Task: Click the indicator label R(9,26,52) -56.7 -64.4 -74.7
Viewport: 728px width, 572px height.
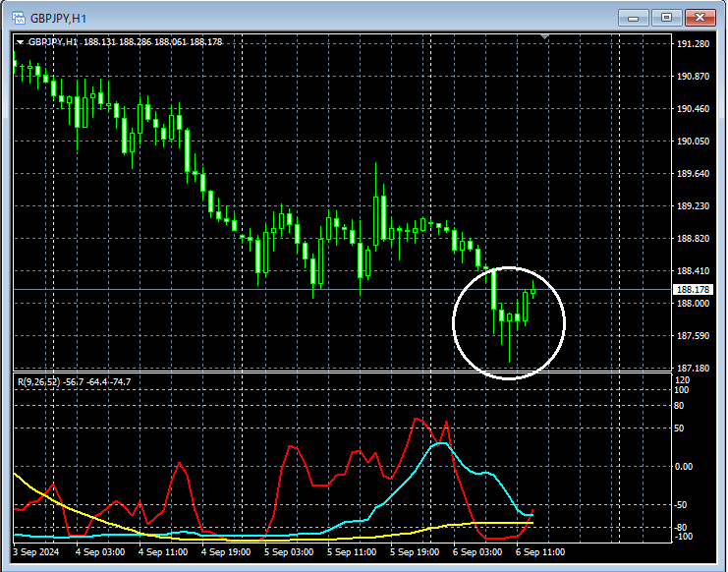Action: [75, 382]
